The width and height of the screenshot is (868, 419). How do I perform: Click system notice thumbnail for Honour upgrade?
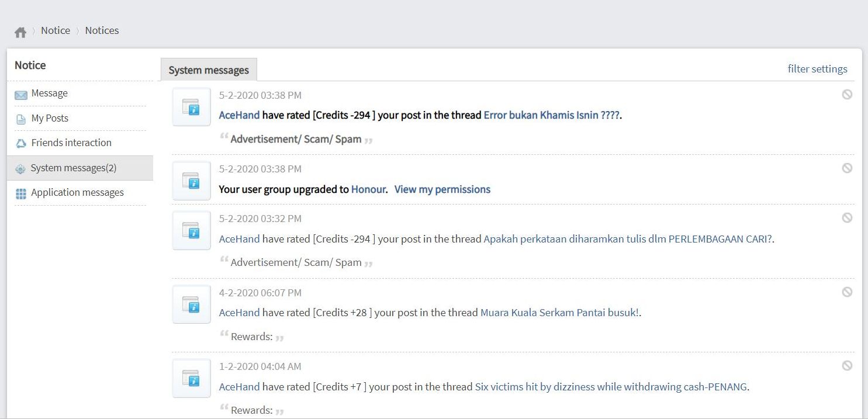coord(191,181)
